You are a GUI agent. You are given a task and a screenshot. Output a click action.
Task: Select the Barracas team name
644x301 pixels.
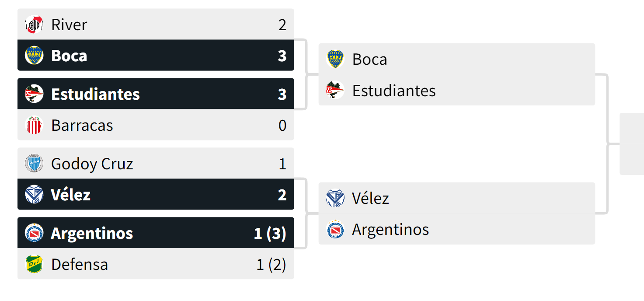[x=82, y=126]
